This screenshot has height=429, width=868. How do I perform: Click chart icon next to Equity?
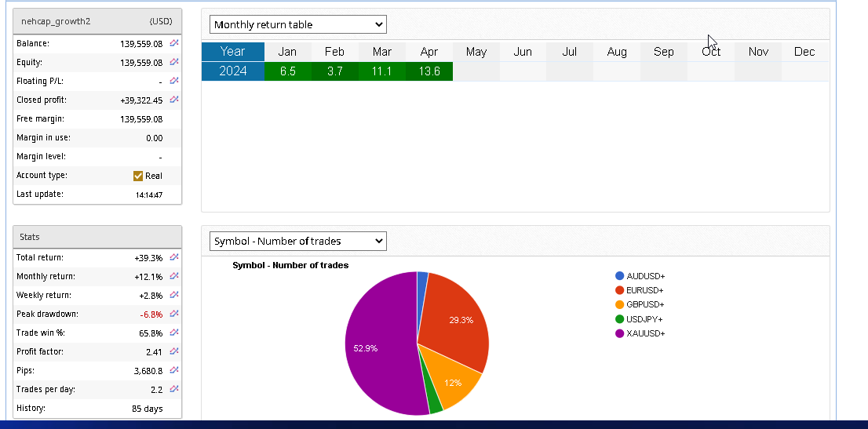174,63
